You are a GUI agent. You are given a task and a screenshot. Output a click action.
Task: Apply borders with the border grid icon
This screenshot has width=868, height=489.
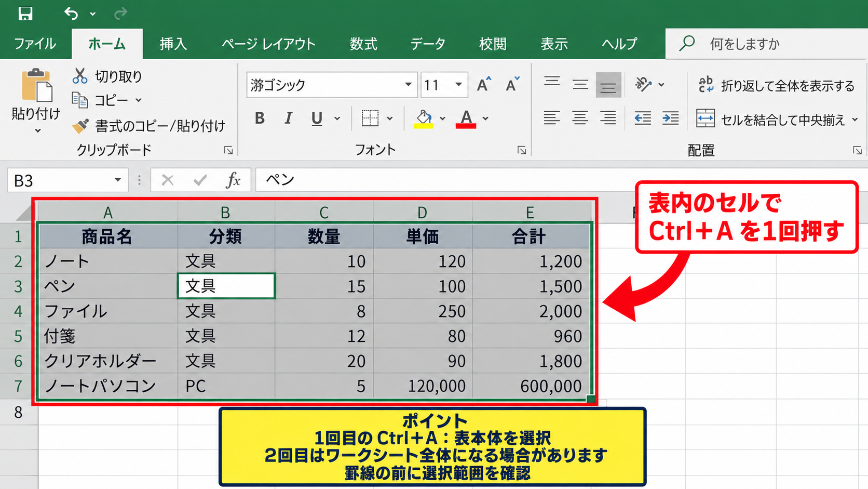(370, 118)
